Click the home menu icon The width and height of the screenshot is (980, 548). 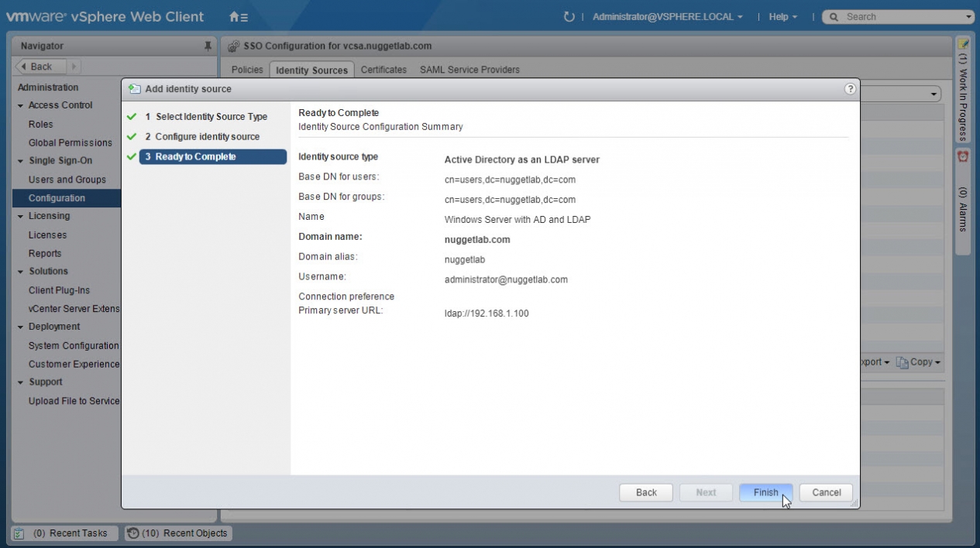tap(239, 16)
